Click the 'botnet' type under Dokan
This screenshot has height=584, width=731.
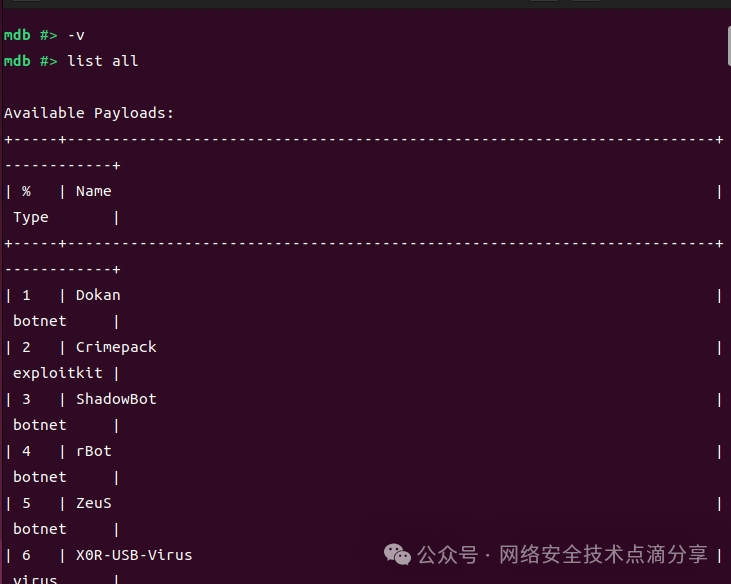(x=40, y=321)
